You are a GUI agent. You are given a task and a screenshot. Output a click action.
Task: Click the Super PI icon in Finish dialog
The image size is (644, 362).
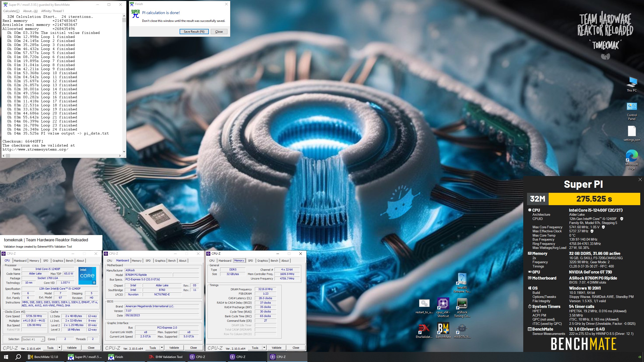tap(135, 14)
